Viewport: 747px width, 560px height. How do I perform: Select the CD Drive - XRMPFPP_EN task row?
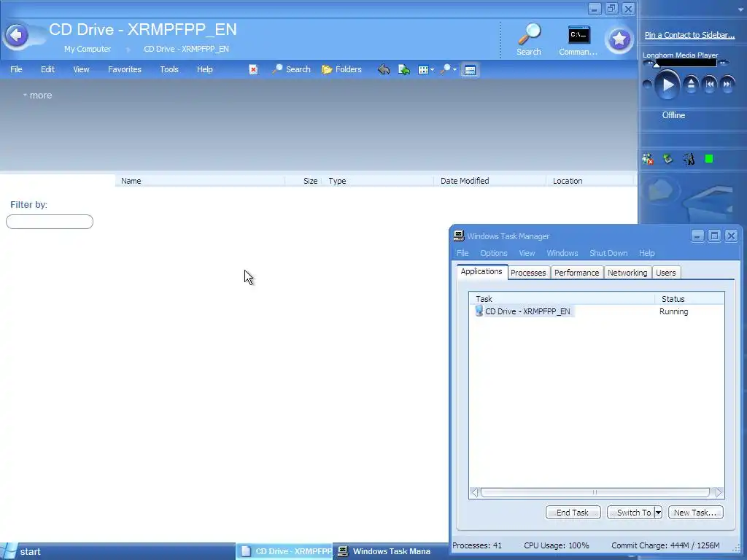pos(597,311)
